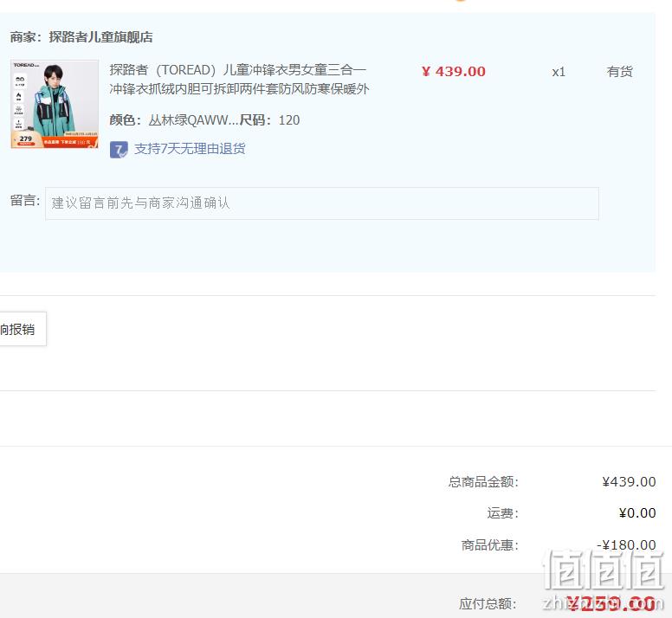Click the partially visible 报销 button
Image resolution: width=672 pixels, height=618 pixels.
tap(23, 329)
